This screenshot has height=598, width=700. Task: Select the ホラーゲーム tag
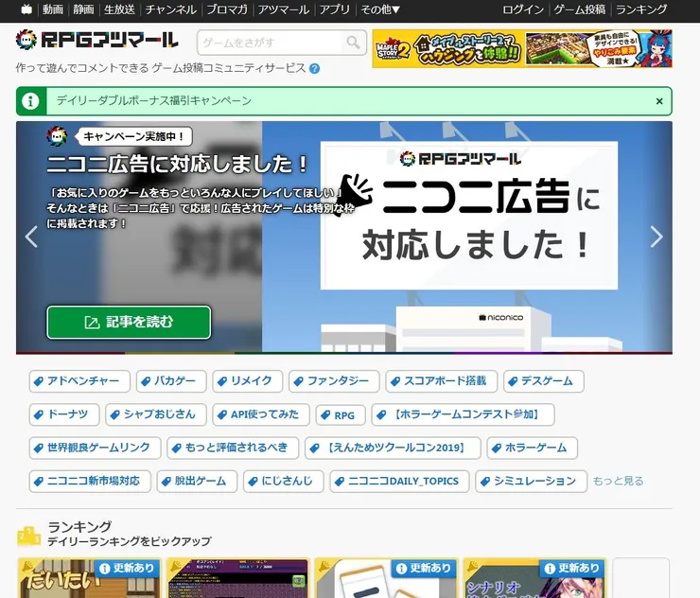pyautogui.click(x=533, y=448)
